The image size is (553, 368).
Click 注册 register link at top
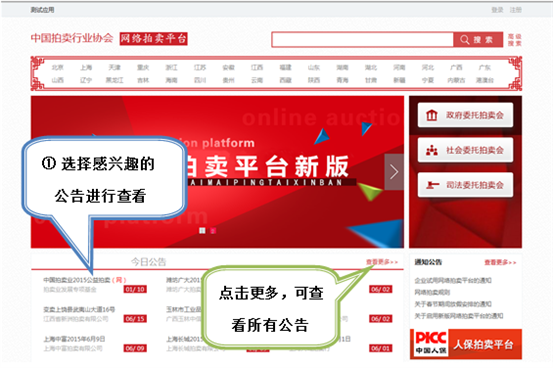[516, 10]
